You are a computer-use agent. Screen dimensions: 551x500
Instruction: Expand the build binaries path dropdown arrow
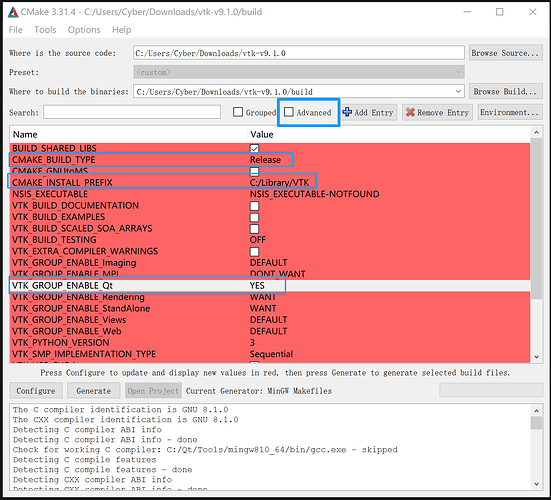click(458, 91)
